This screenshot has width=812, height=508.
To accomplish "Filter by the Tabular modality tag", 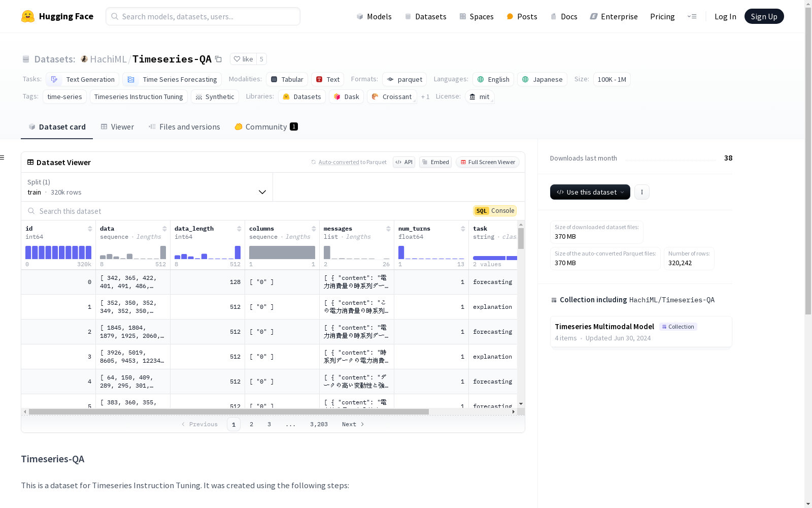I will click(287, 79).
